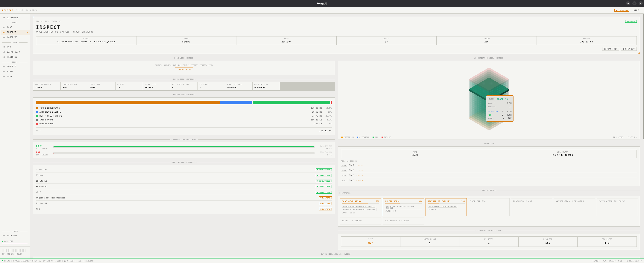Select the Token Embeddings legend swatch

(37, 108)
